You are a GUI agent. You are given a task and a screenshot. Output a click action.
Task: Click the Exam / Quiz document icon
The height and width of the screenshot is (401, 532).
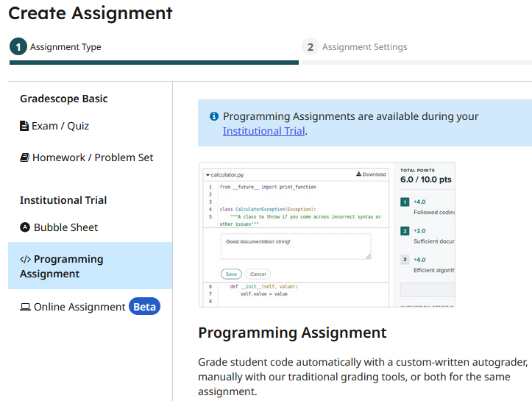(24, 126)
